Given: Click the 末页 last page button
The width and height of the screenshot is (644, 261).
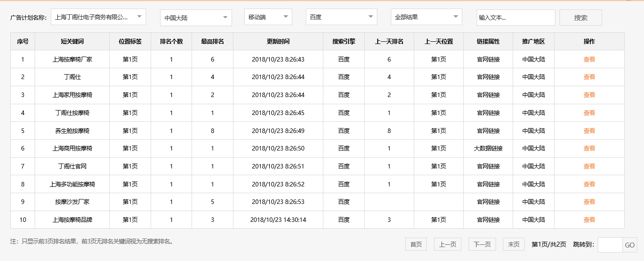Looking at the screenshot, I should point(513,244).
